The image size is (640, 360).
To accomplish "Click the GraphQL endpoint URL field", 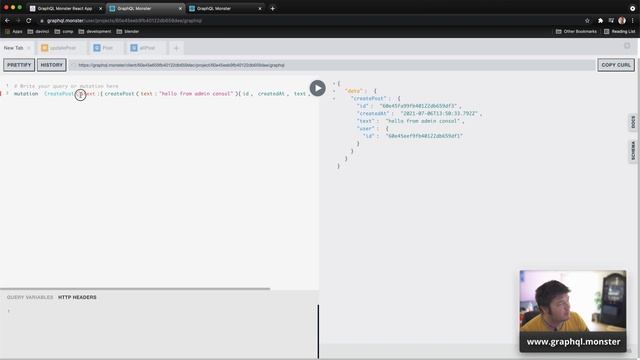I will coord(331,65).
